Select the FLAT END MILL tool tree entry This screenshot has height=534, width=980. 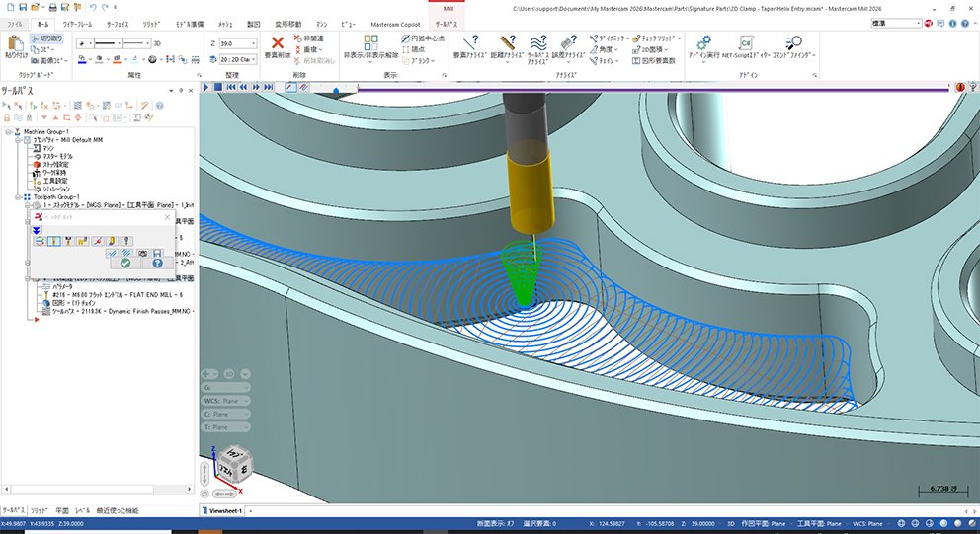[x=119, y=294]
